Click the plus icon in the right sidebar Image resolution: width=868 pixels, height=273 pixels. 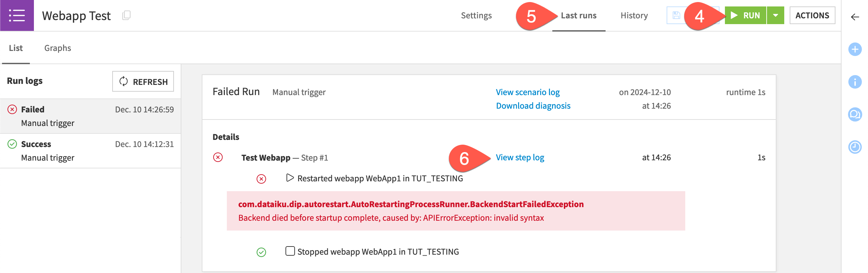pyautogui.click(x=855, y=49)
